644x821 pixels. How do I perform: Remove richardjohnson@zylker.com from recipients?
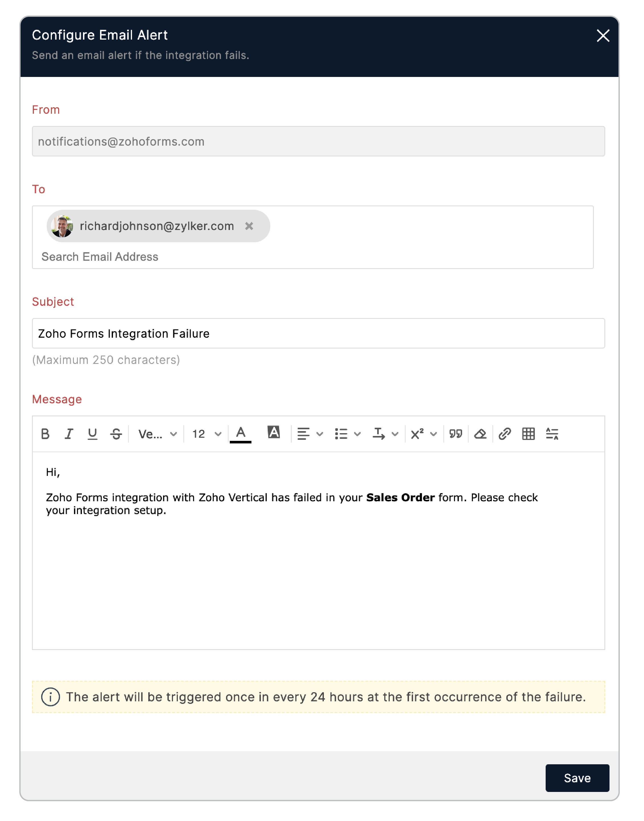[x=249, y=226]
